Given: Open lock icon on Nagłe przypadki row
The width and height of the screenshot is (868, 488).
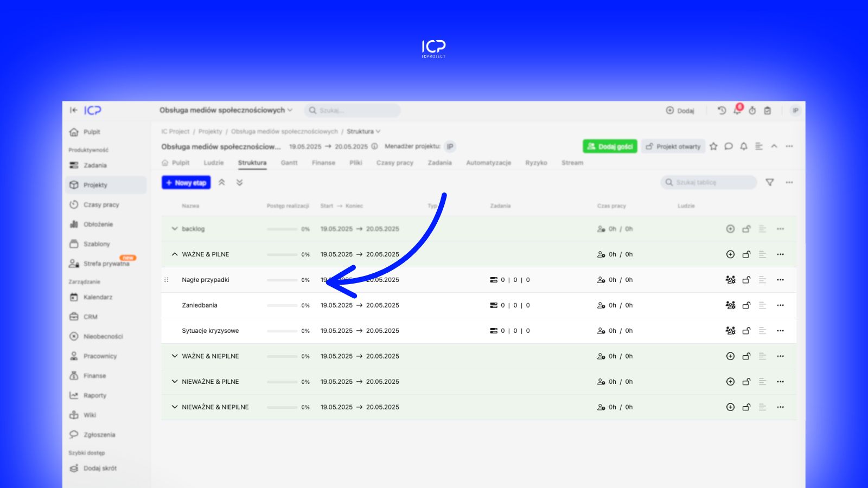Looking at the screenshot, I should coord(746,280).
